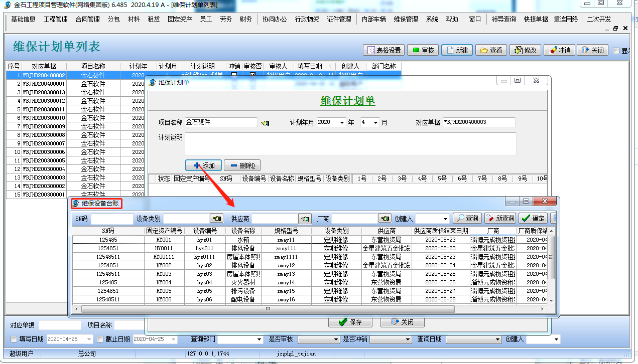
Task: Check the 显示 checkbox beside 关闭
Action: (616, 51)
